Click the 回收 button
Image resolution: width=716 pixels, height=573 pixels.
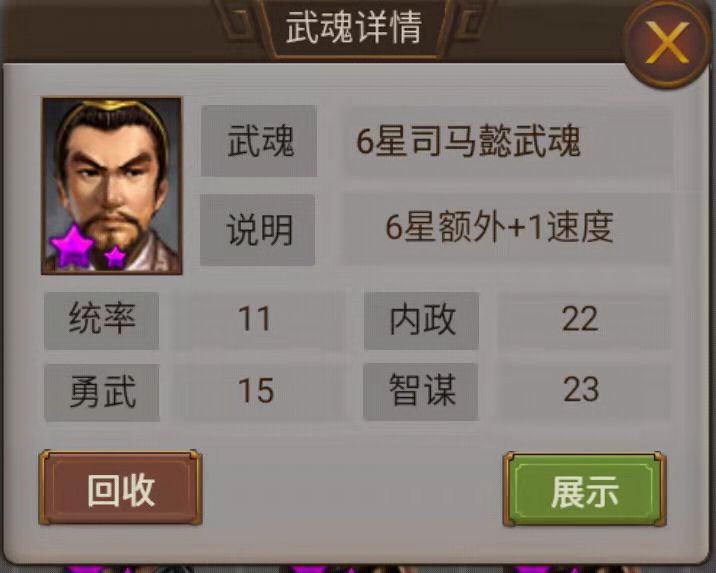[x=121, y=488]
